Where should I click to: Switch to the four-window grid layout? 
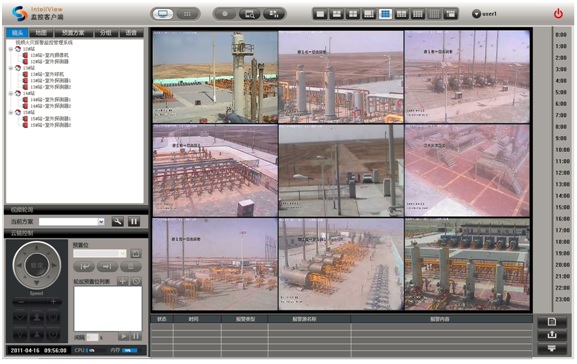point(353,14)
